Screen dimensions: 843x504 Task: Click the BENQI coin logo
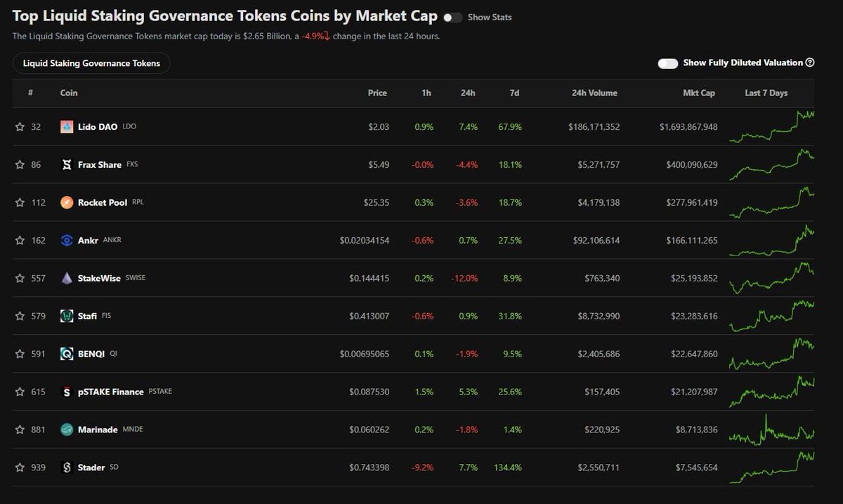[67, 354]
